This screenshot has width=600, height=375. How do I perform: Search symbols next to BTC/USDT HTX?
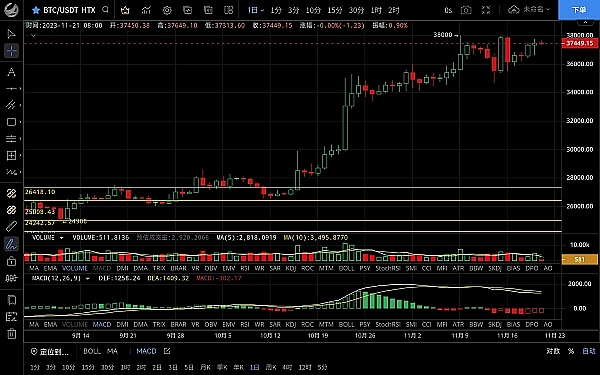[x=106, y=10]
